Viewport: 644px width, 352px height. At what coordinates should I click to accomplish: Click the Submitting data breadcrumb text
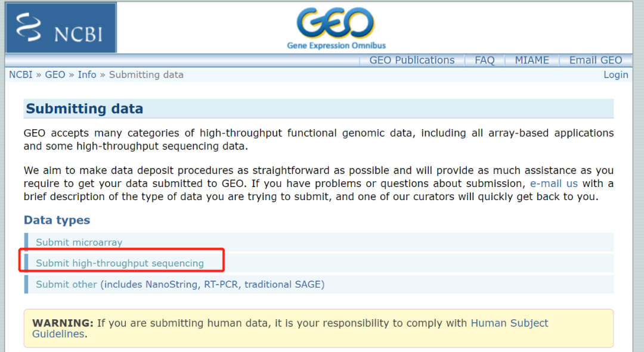point(146,74)
